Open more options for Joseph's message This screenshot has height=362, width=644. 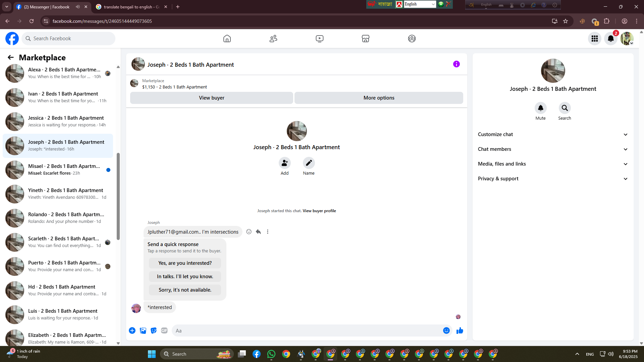point(268,232)
